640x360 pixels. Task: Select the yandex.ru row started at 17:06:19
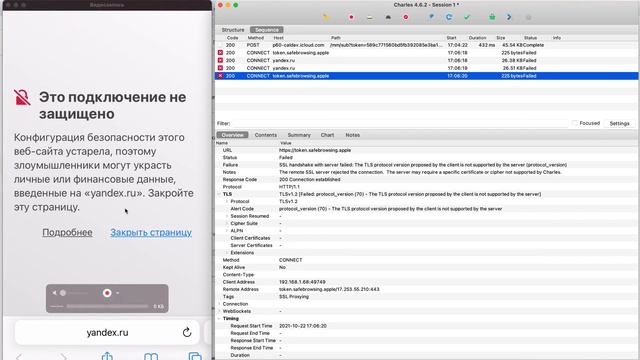coord(427,68)
